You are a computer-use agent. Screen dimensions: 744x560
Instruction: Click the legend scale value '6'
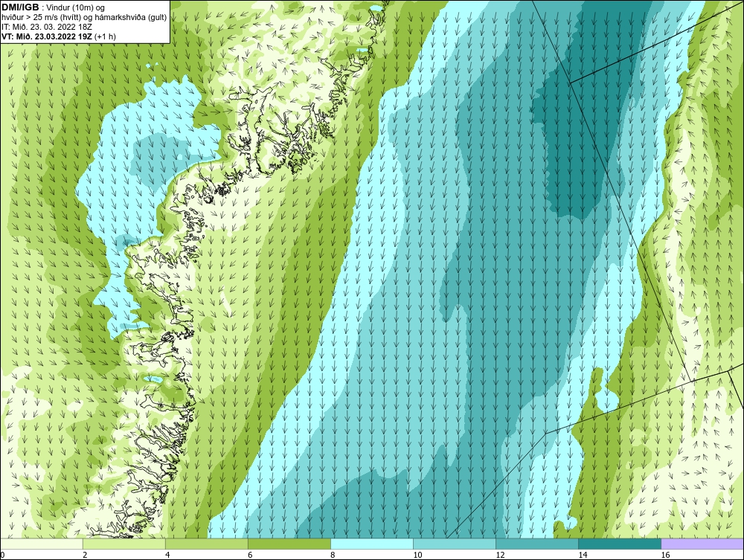[x=250, y=555]
